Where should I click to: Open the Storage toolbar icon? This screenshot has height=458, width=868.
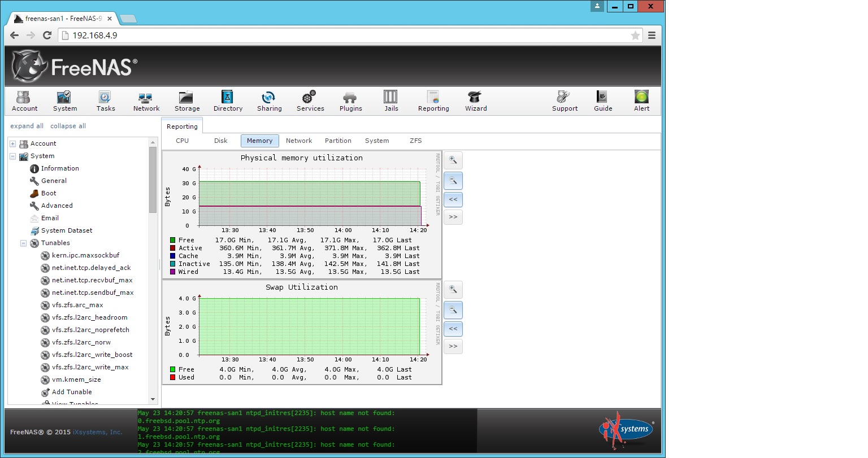coord(187,101)
